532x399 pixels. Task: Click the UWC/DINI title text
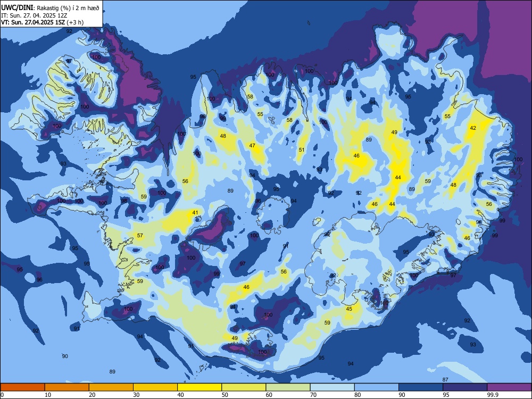[x=18, y=8]
